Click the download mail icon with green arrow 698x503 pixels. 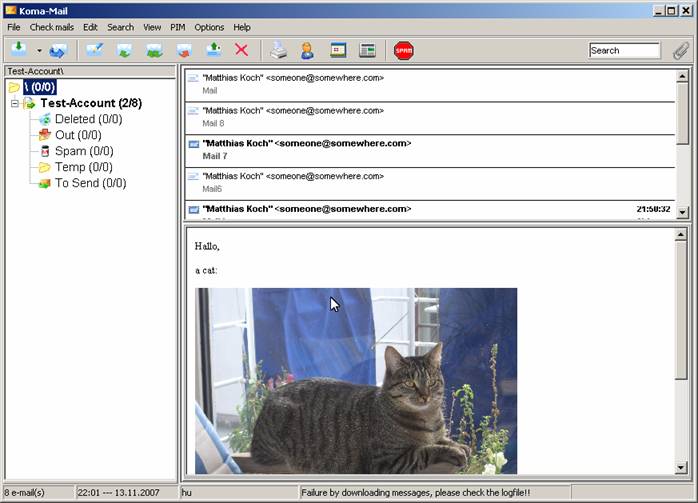(x=19, y=49)
